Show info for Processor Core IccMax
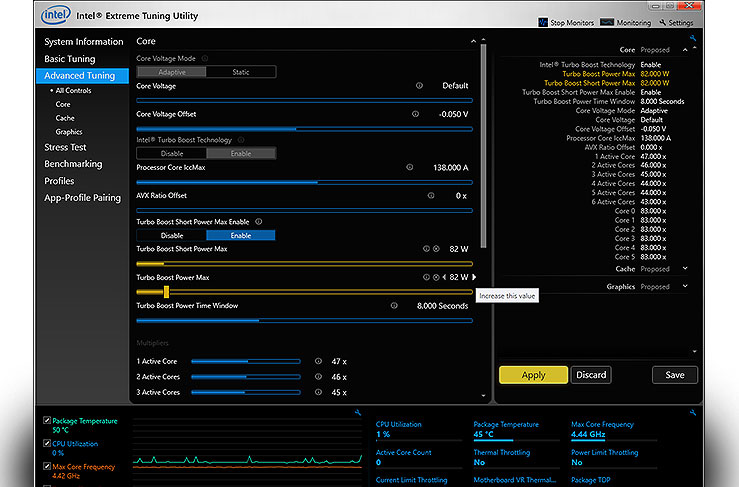 [x=410, y=167]
